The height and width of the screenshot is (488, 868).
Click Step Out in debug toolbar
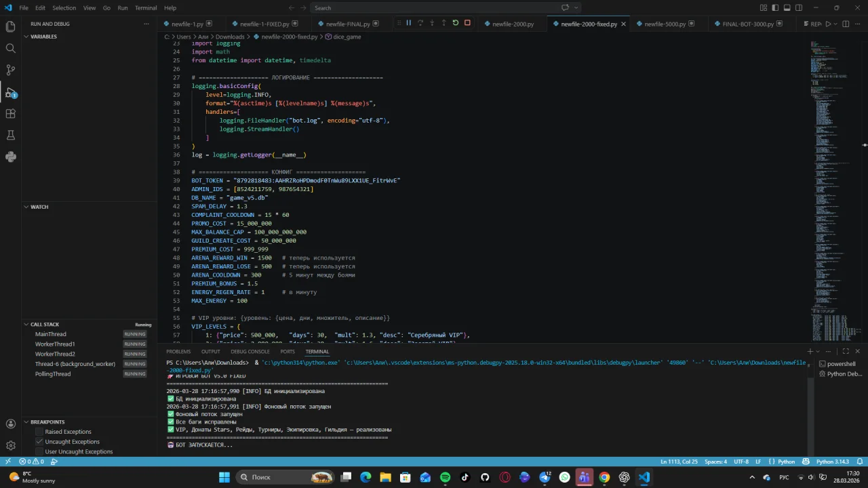[x=443, y=23]
